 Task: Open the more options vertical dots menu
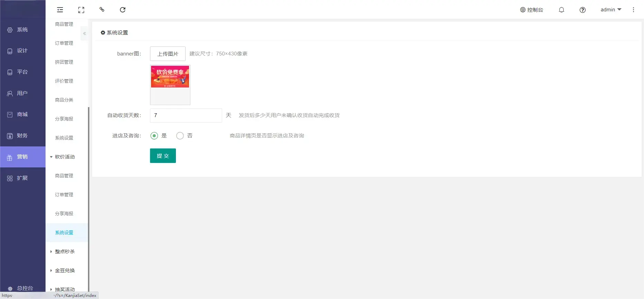[633, 10]
